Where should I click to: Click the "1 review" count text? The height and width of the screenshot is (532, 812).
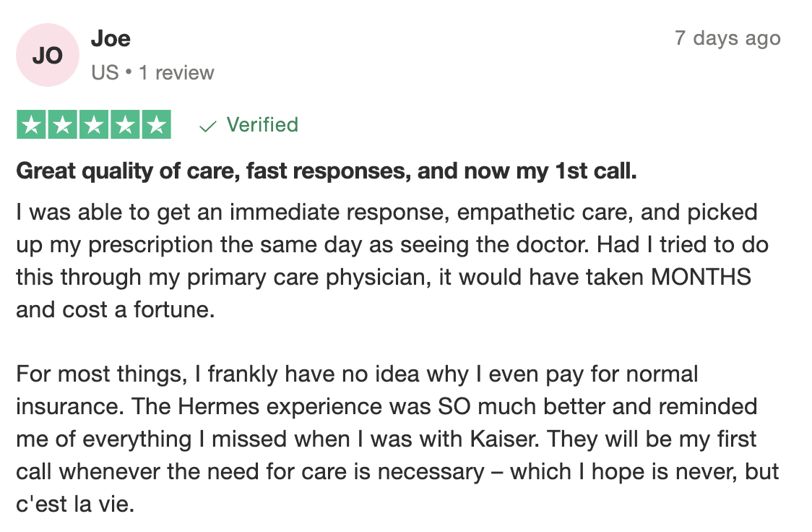click(x=176, y=73)
